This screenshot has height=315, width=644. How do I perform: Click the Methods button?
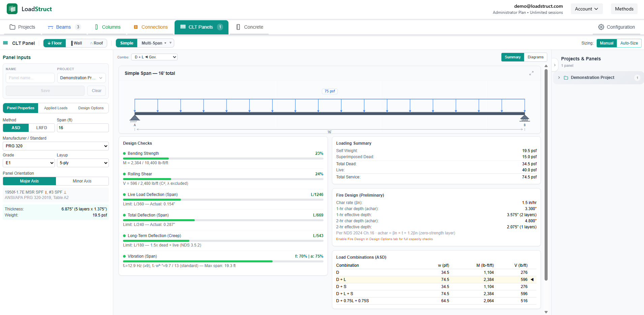point(624,9)
